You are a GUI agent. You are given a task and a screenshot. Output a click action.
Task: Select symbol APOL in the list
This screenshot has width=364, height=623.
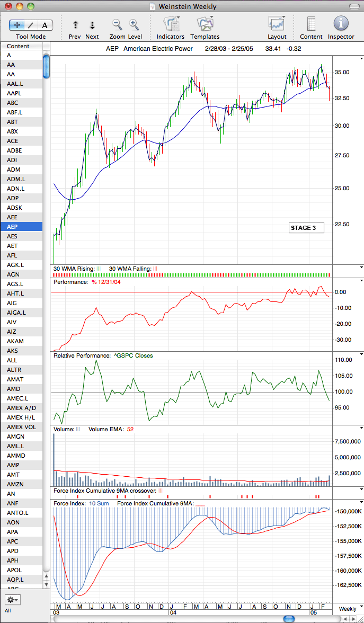pyautogui.click(x=21, y=570)
